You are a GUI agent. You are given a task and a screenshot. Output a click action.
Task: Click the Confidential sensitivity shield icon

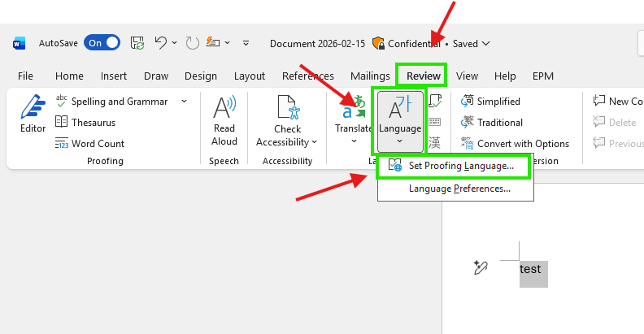(378, 43)
